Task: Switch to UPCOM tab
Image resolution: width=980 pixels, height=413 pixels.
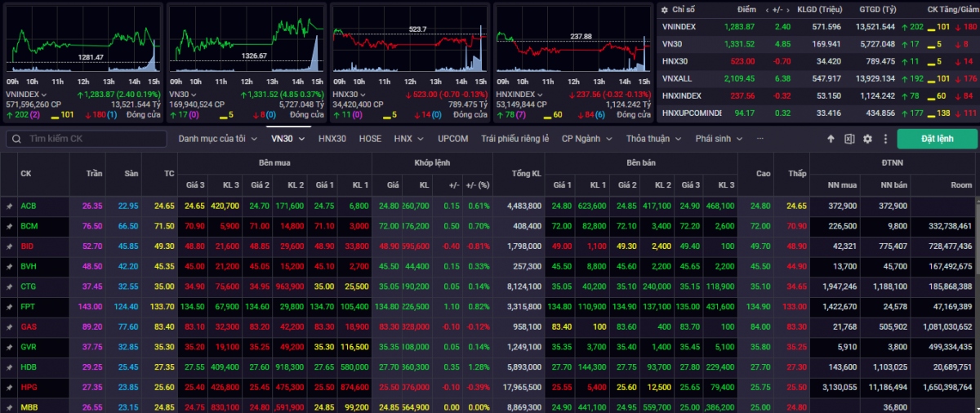Action: click(452, 139)
